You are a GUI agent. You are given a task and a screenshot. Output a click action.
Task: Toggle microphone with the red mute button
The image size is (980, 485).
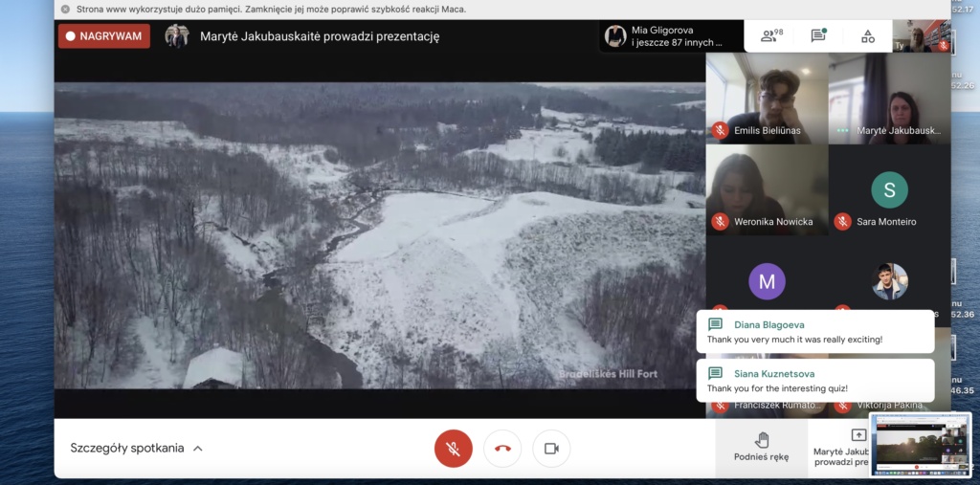[454, 448]
